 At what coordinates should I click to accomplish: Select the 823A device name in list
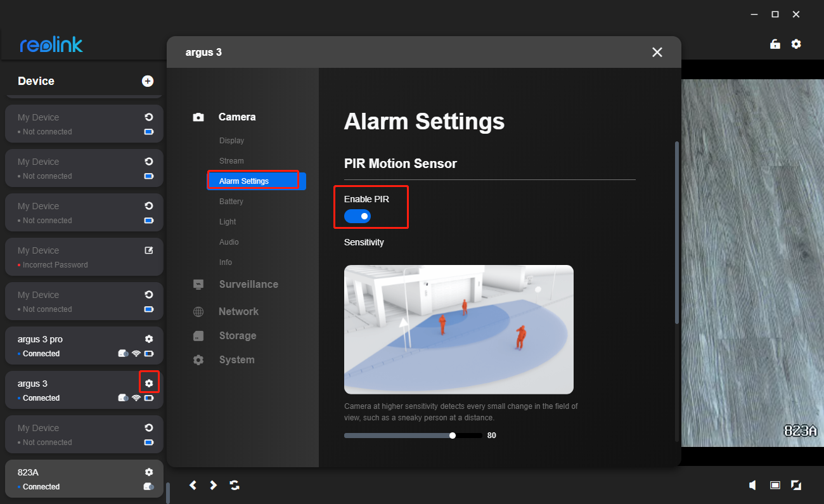point(29,472)
